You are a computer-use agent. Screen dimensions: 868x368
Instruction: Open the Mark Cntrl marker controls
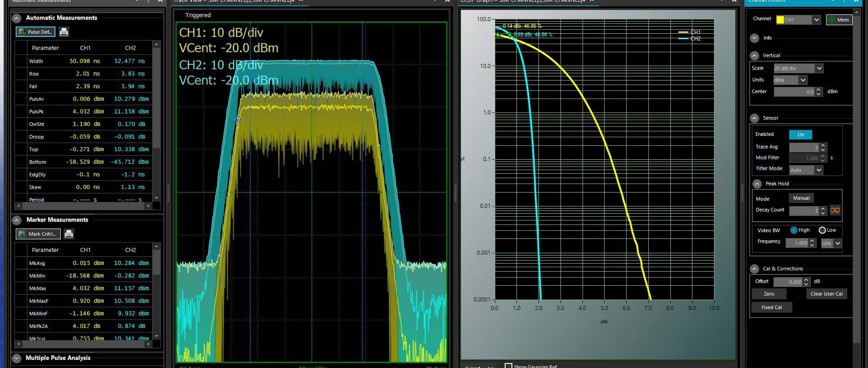click(38, 234)
